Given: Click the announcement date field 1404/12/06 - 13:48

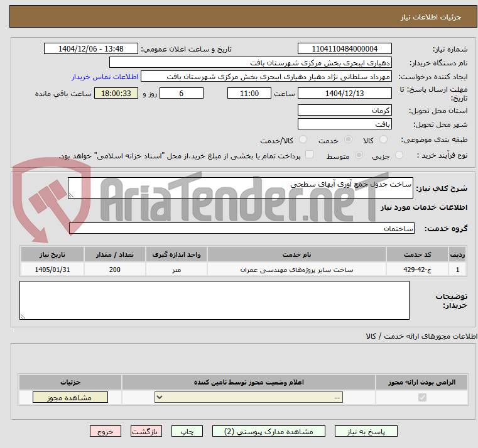Looking at the screenshot, I should coord(91,49).
